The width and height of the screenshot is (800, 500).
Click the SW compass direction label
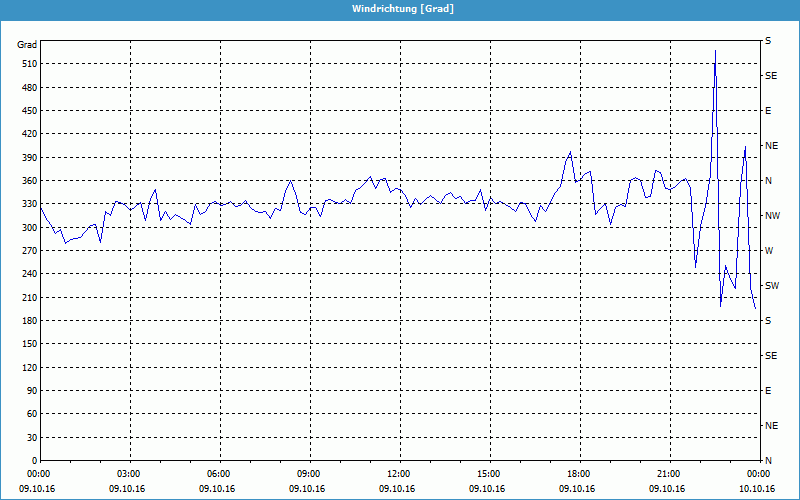point(771,286)
